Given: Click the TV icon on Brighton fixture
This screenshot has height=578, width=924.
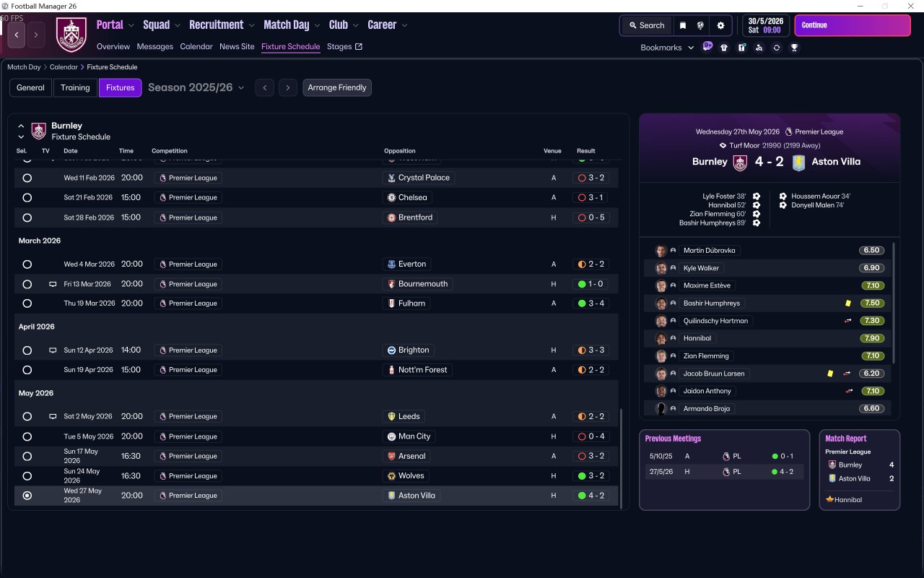Looking at the screenshot, I should 53,350.
